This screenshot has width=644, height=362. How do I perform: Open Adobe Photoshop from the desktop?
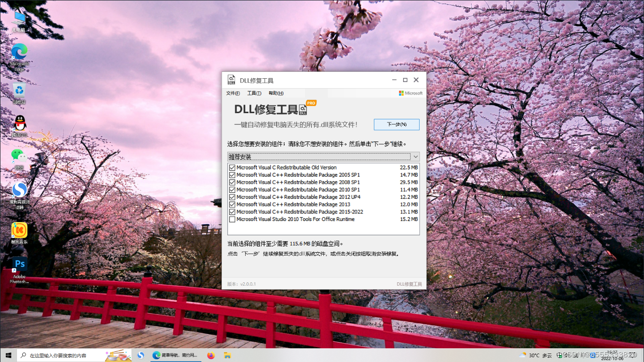point(19,264)
